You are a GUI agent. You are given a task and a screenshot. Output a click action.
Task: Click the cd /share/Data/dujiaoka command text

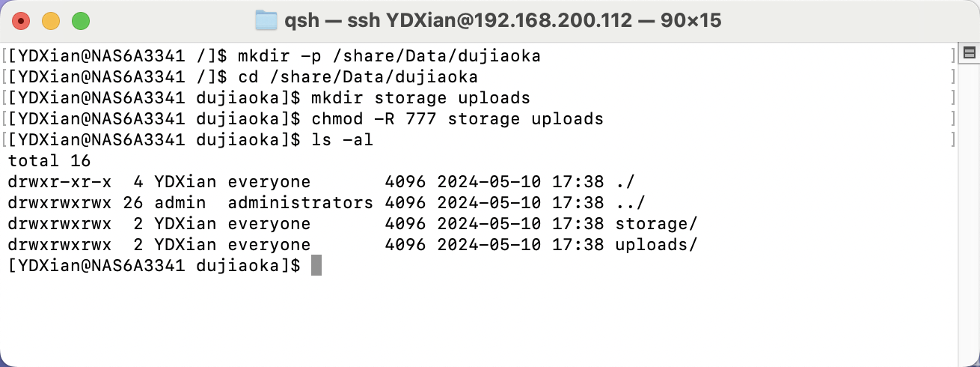(x=358, y=76)
